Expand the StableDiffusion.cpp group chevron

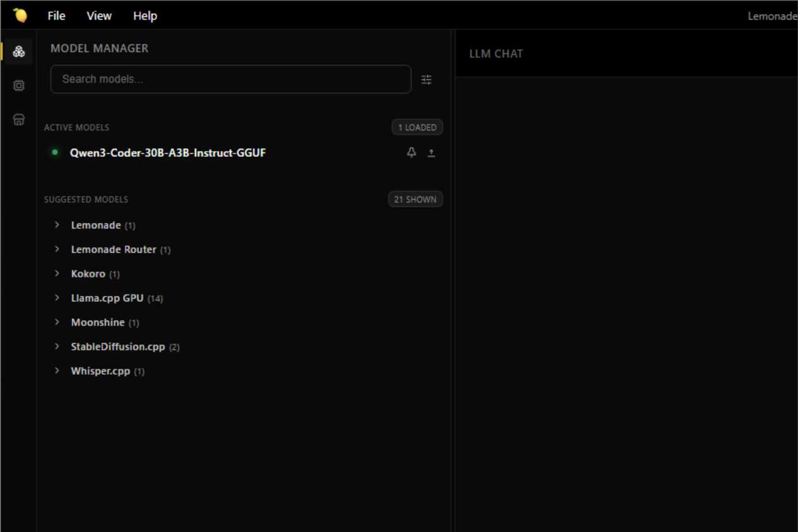click(57, 346)
